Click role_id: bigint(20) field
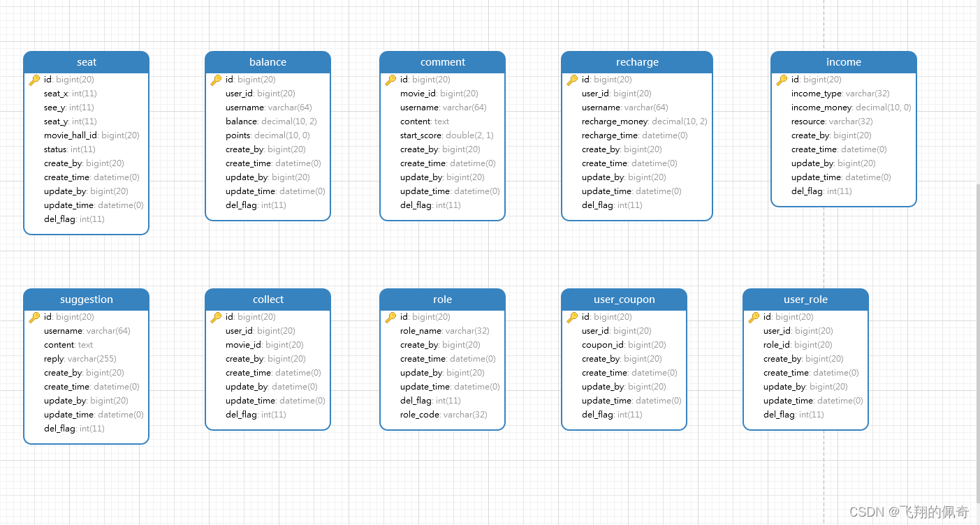The height and width of the screenshot is (525, 980). (x=798, y=345)
